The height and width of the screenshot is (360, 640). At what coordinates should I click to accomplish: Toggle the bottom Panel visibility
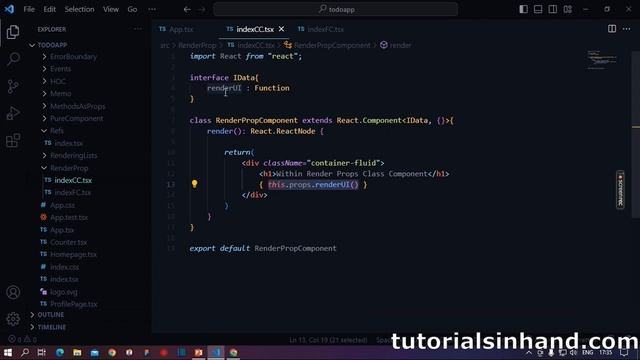pos(538,9)
